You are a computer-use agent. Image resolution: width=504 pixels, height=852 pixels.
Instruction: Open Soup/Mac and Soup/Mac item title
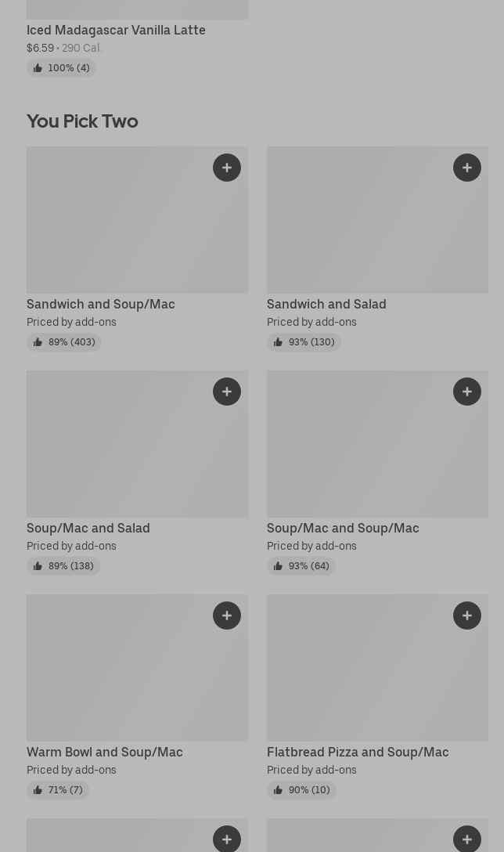[x=343, y=528]
